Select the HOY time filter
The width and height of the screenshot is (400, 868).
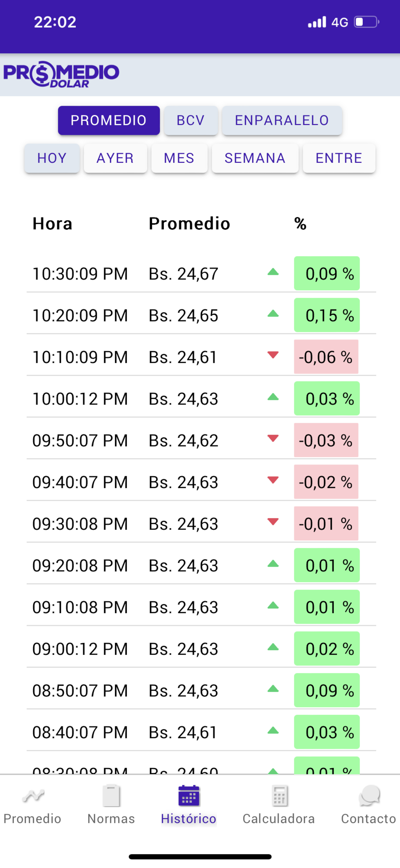[x=52, y=158]
